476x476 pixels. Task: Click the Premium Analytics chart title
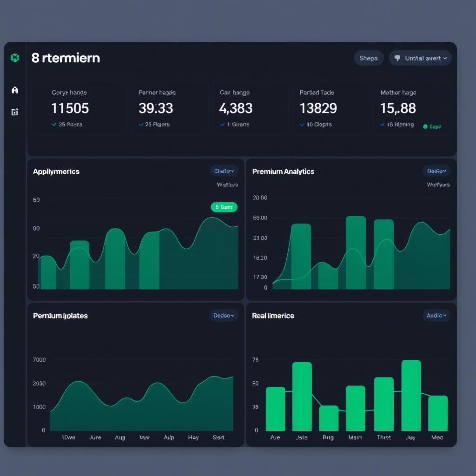283,172
